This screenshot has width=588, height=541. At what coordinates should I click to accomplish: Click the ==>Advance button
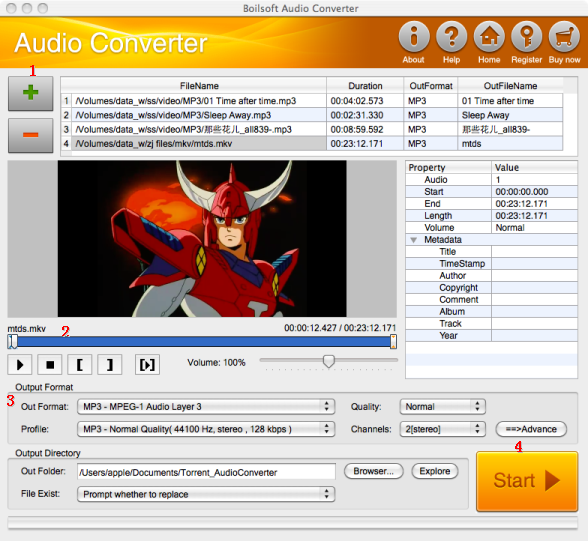(x=531, y=429)
